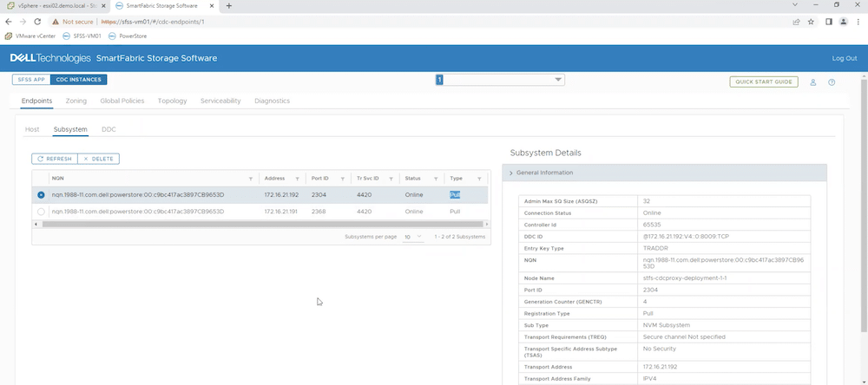Open the QUICK START GUIDE
This screenshot has height=385, width=868.
[x=764, y=82]
